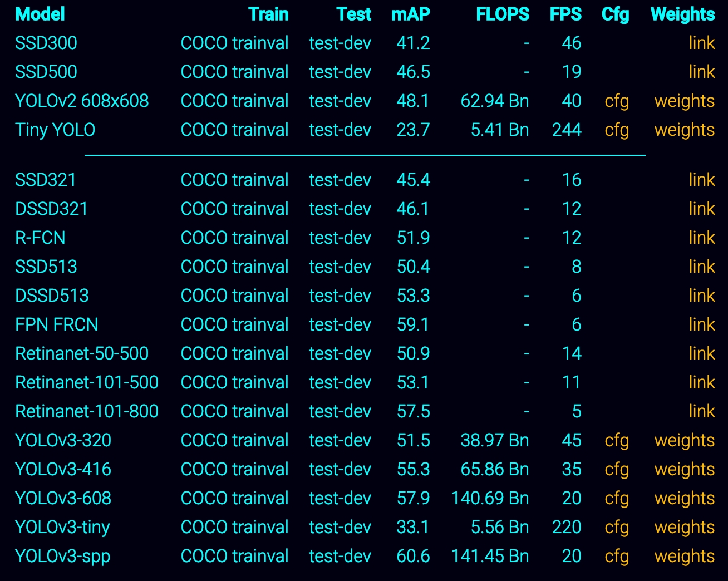Viewport: 728px width, 581px height.
Task: Download YOLOv3-tiny weights
Action: [x=684, y=528]
